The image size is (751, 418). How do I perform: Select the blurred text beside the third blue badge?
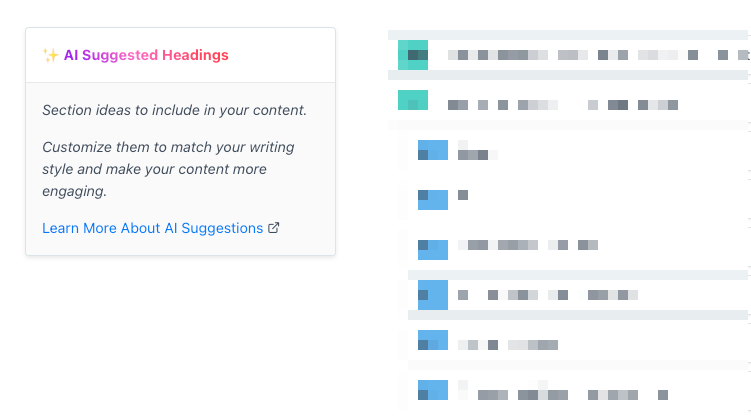coord(528,245)
